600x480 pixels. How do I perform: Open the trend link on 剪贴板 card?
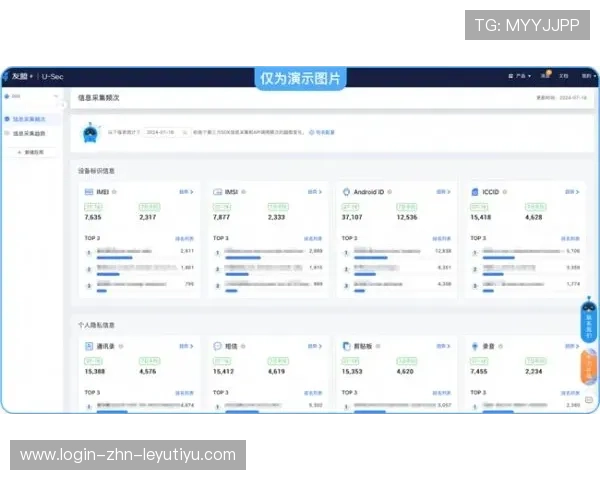[443, 346]
